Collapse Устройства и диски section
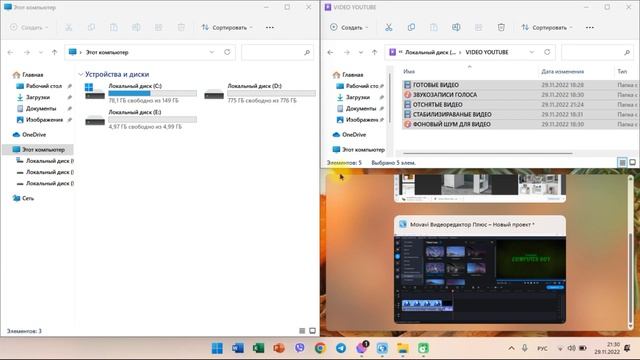Viewport: 640px width, 360px height. coord(81,74)
